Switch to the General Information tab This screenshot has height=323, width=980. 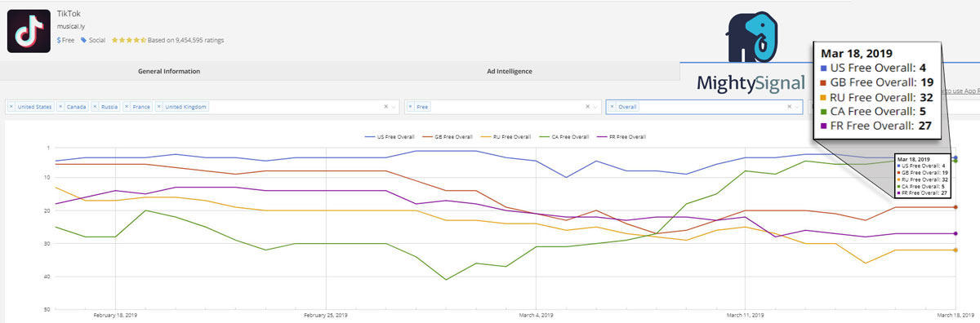coord(169,71)
